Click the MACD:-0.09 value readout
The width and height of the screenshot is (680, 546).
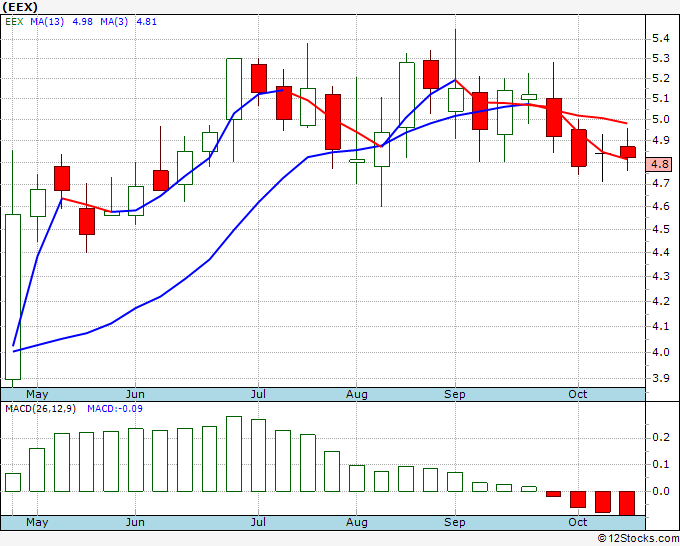pyautogui.click(x=115, y=409)
